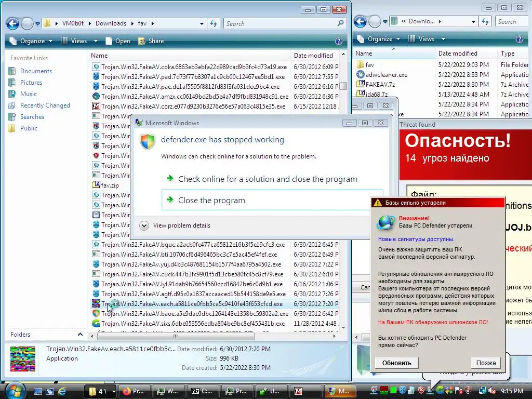Click refresh button beside fav address bar

point(214,23)
